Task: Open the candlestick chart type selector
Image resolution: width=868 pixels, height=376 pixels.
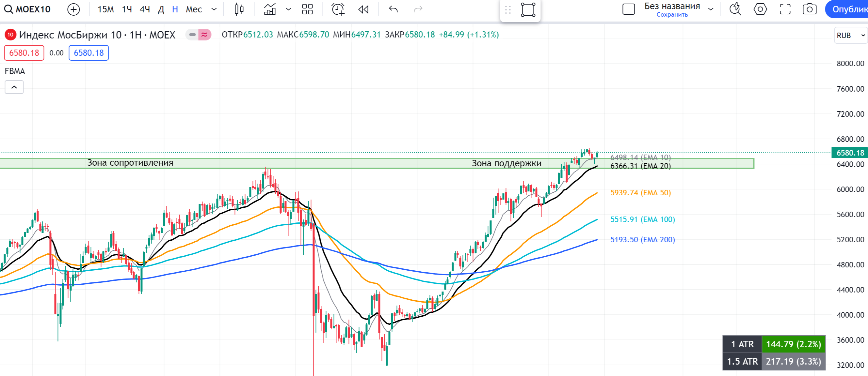Action: point(239,9)
